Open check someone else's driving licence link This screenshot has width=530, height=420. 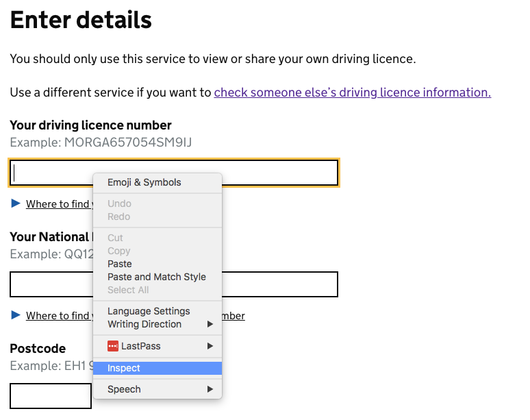(x=352, y=92)
